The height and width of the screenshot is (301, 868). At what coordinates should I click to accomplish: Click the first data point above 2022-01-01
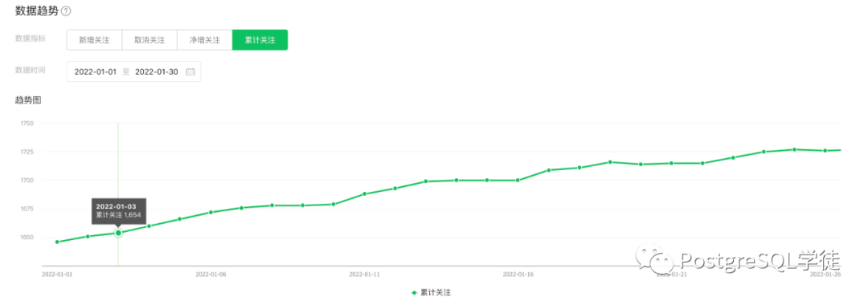click(57, 242)
